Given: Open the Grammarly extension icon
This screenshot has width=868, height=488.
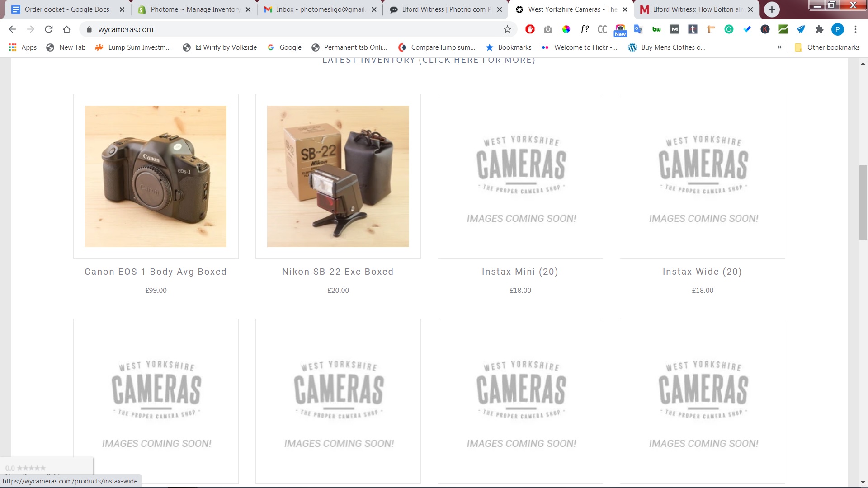Looking at the screenshot, I should 729,29.
